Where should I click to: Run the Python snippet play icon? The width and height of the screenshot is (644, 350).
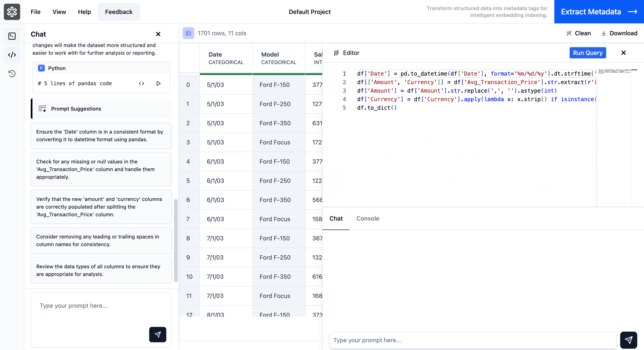click(158, 84)
